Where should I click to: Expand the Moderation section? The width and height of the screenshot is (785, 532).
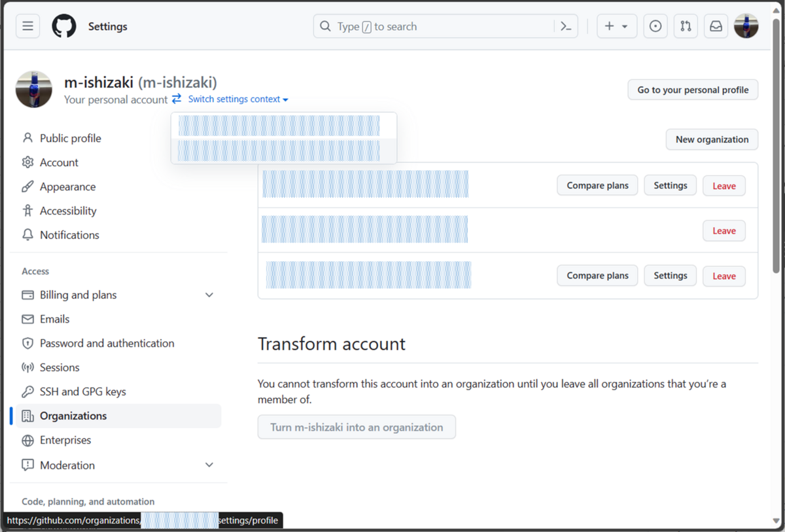(209, 465)
